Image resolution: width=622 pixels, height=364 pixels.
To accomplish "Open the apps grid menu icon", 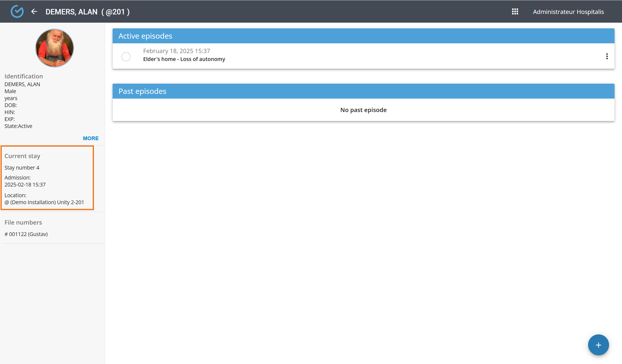I will tap(515, 11).
